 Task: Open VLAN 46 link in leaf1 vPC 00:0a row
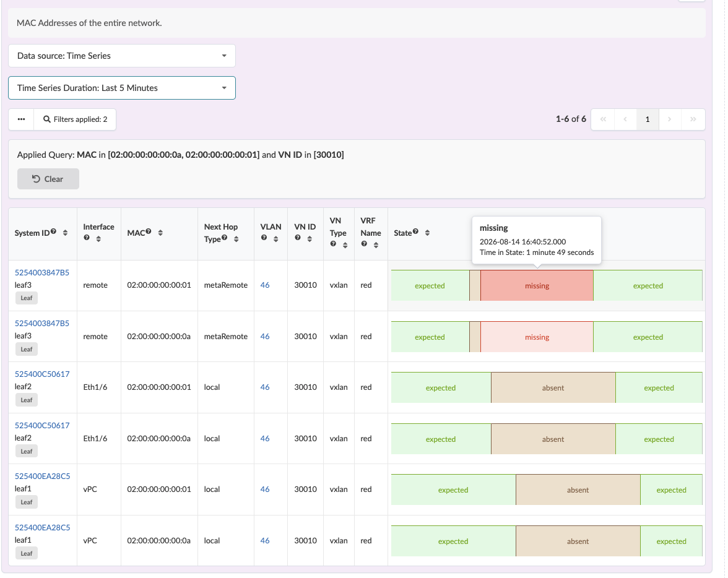265,540
